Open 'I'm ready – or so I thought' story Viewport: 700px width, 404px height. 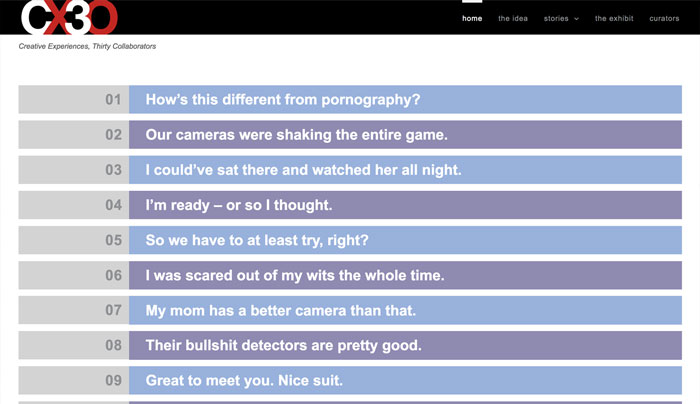pos(405,205)
